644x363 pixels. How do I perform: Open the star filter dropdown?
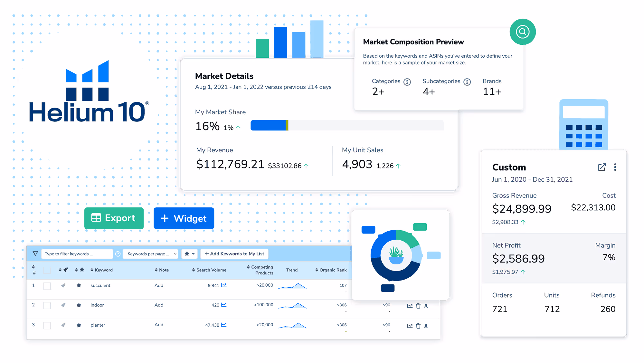(189, 254)
